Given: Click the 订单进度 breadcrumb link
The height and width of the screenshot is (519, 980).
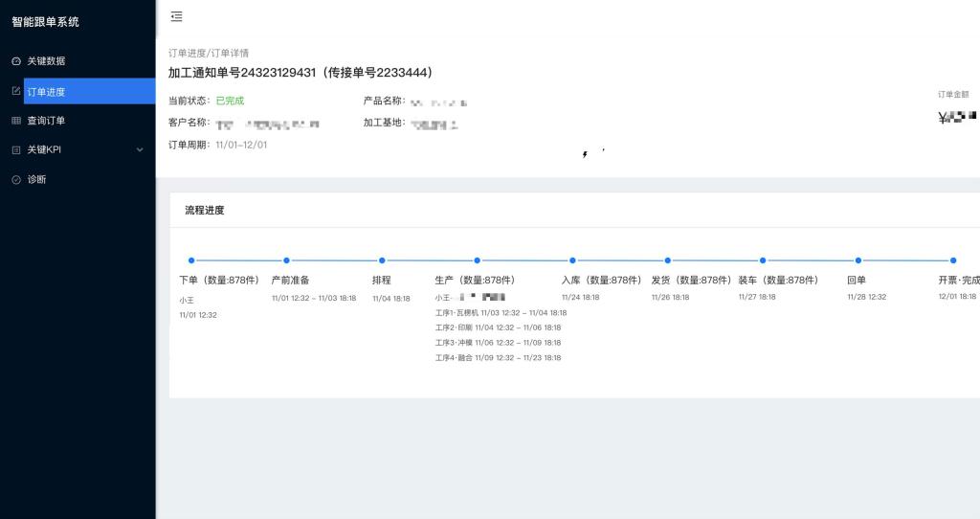Looking at the screenshot, I should coord(182,53).
